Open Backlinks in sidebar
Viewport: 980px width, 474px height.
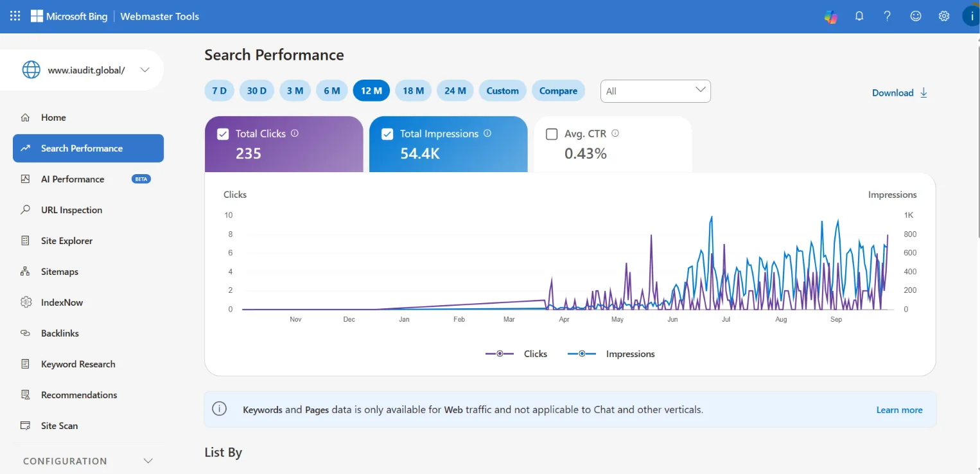click(88, 333)
